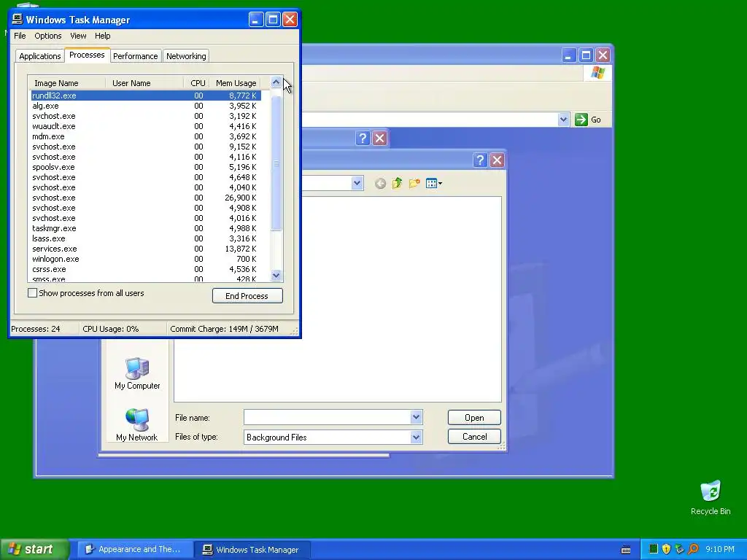747x560 pixels.
Task: Click the End Process button
Action: (247, 296)
